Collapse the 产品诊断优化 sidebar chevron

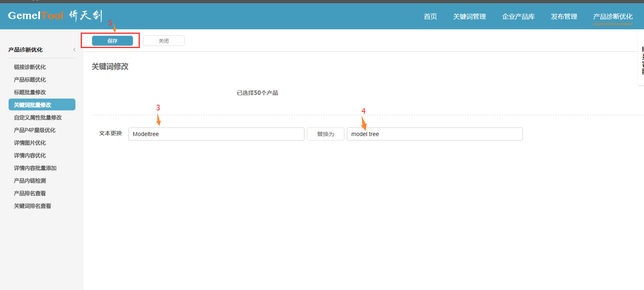(x=74, y=50)
